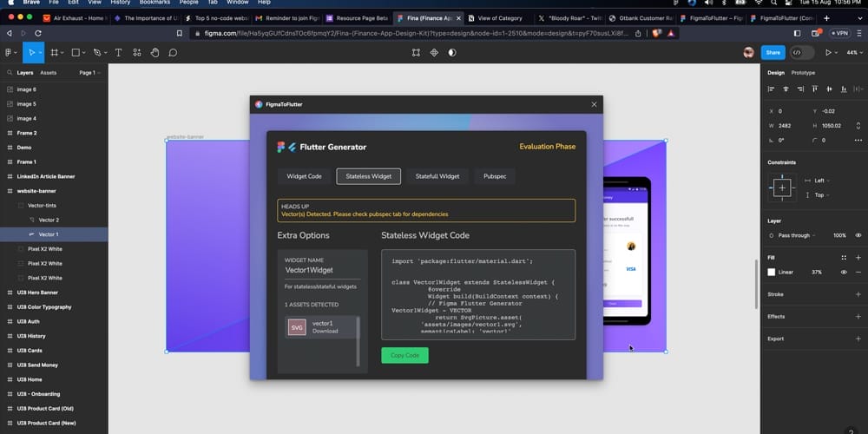Viewport: 868px width, 434px height.
Task: Select the Frame tool in toolbar
Action: (x=54, y=52)
